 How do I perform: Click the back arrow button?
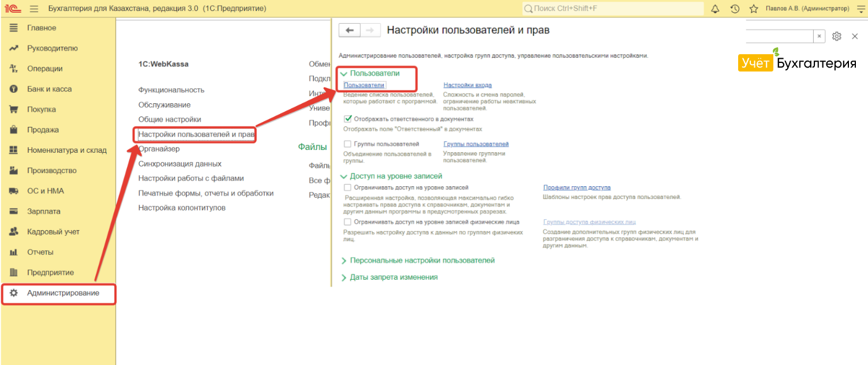pyautogui.click(x=349, y=31)
